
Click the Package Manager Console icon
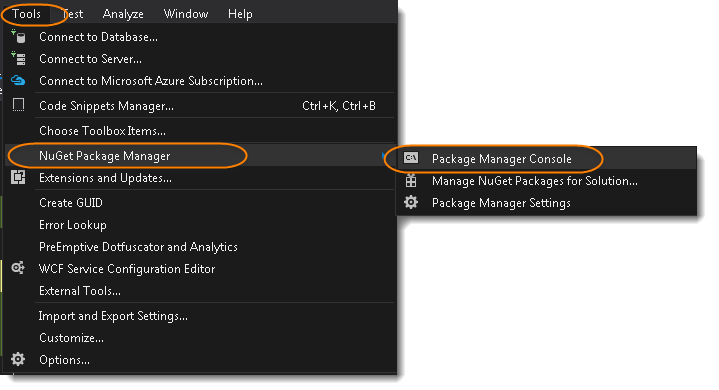(411, 158)
